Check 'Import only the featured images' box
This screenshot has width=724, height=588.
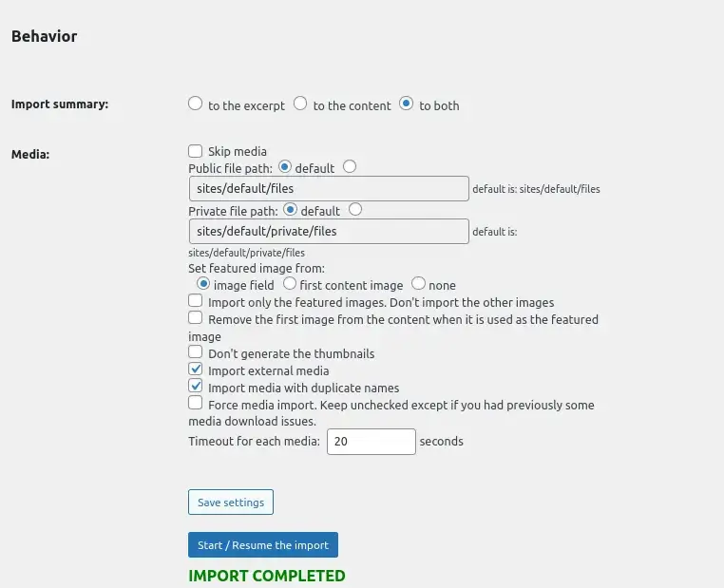tap(196, 300)
